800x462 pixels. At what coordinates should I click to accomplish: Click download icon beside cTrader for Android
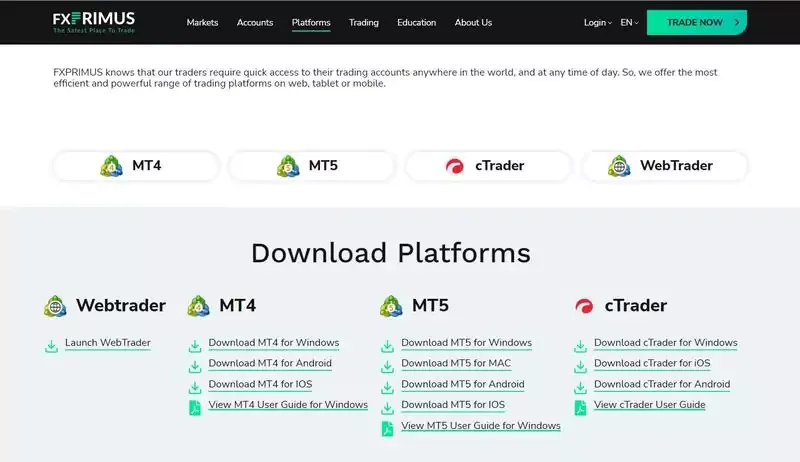pos(580,388)
